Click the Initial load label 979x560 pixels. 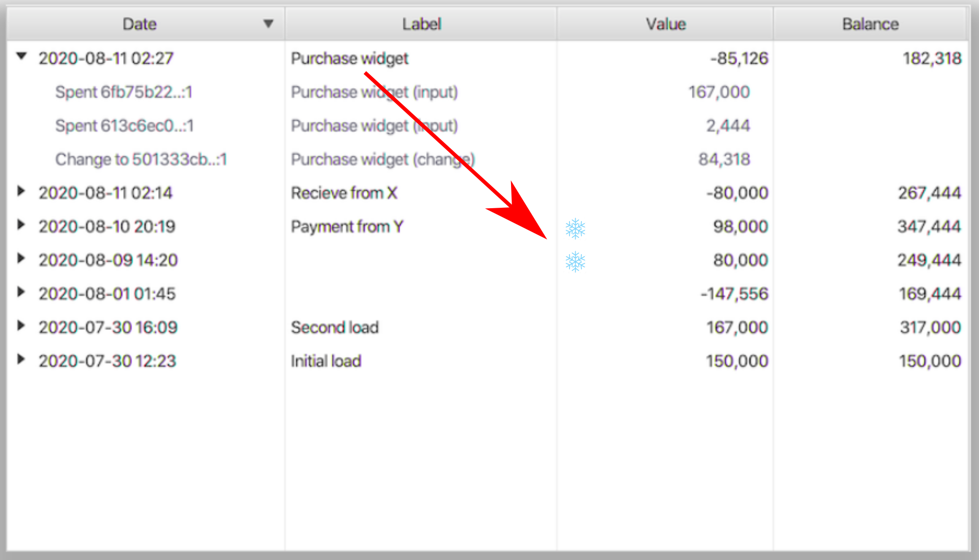(x=326, y=361)
